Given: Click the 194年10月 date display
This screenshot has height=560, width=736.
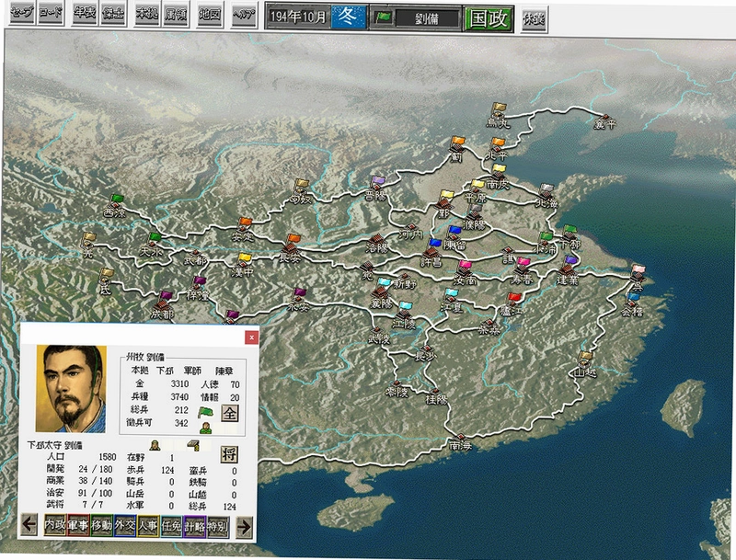Looking at the screenshot, I should coord(298,17).
